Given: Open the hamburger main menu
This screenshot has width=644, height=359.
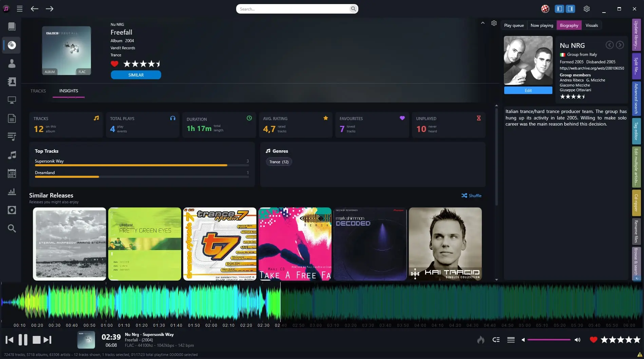Looking at the screenshot, I should pyautogui.click(x=20, y=9).
